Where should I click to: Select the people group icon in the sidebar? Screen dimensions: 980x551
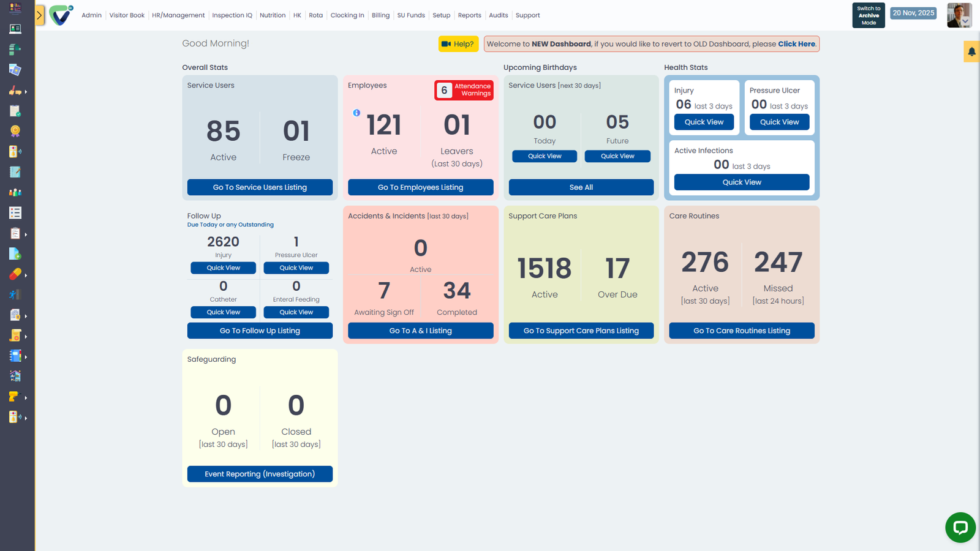pos(15,192)
